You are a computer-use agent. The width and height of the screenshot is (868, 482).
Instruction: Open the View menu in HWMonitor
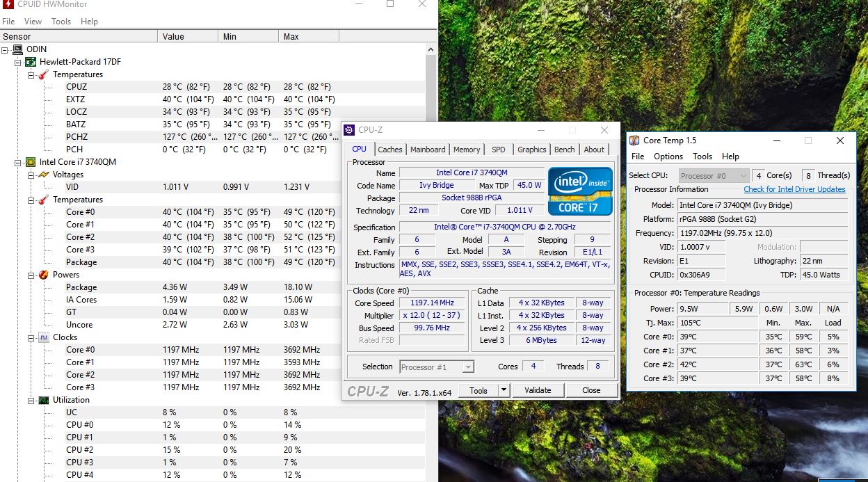click(33, 22)
